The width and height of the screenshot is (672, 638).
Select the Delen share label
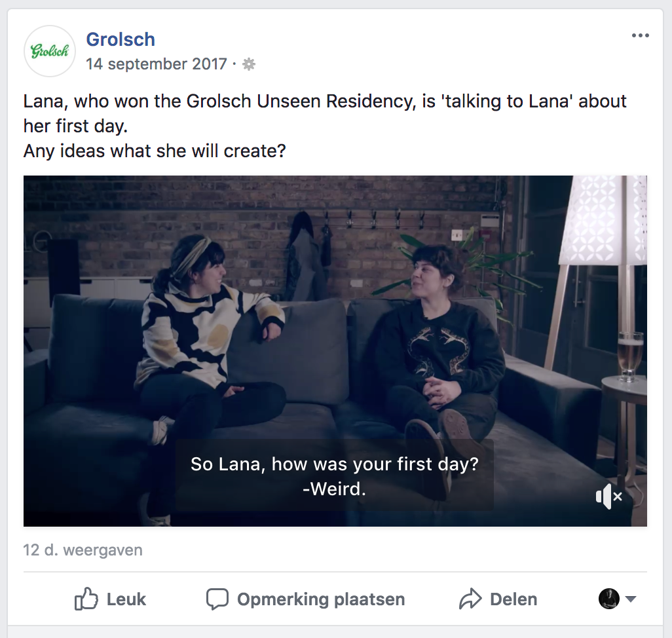pyautogui.click(x=513, y=599)
